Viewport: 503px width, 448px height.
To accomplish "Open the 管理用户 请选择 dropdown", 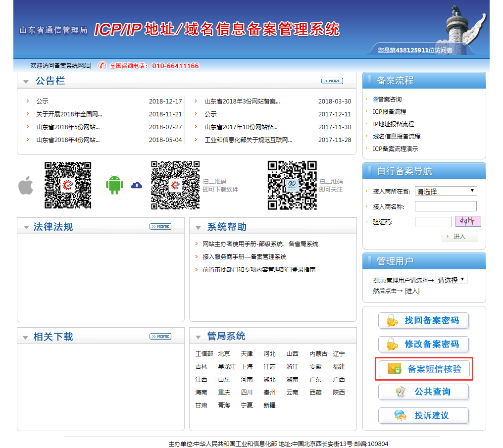I will tap(451, 280).
